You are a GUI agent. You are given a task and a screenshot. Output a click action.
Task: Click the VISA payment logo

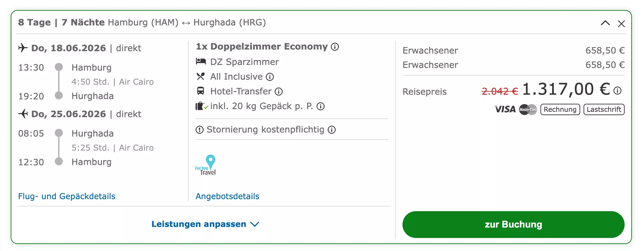[505, 109]
